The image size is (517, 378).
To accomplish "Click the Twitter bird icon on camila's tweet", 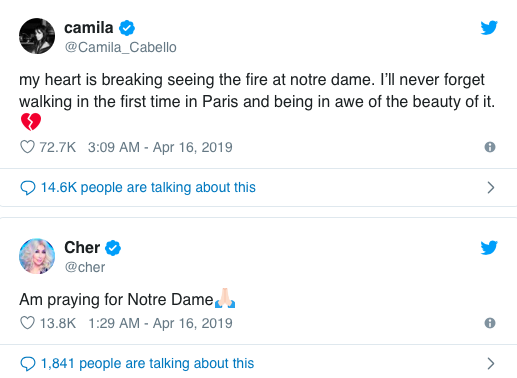I will pos(489,28).
